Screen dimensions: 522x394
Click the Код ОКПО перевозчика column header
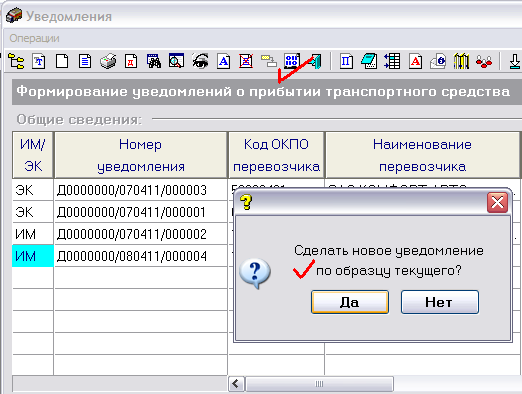[276, 155]
